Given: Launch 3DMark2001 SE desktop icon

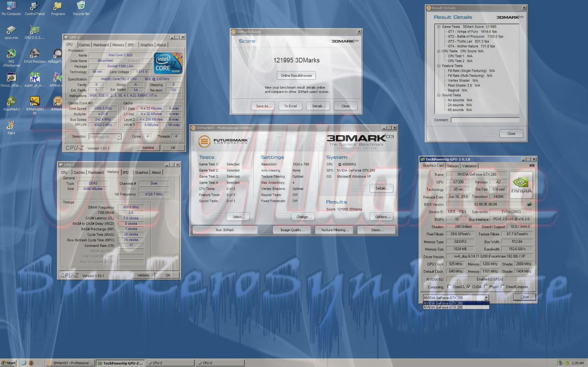Looking at the screenshot, I should (x=35, y=106).
